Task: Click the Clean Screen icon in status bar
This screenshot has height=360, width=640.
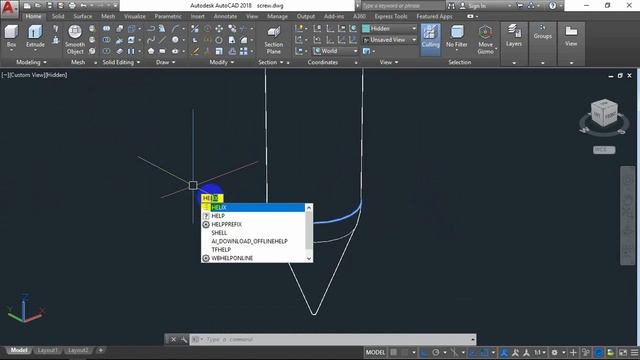Action: (x=623, y=352)
